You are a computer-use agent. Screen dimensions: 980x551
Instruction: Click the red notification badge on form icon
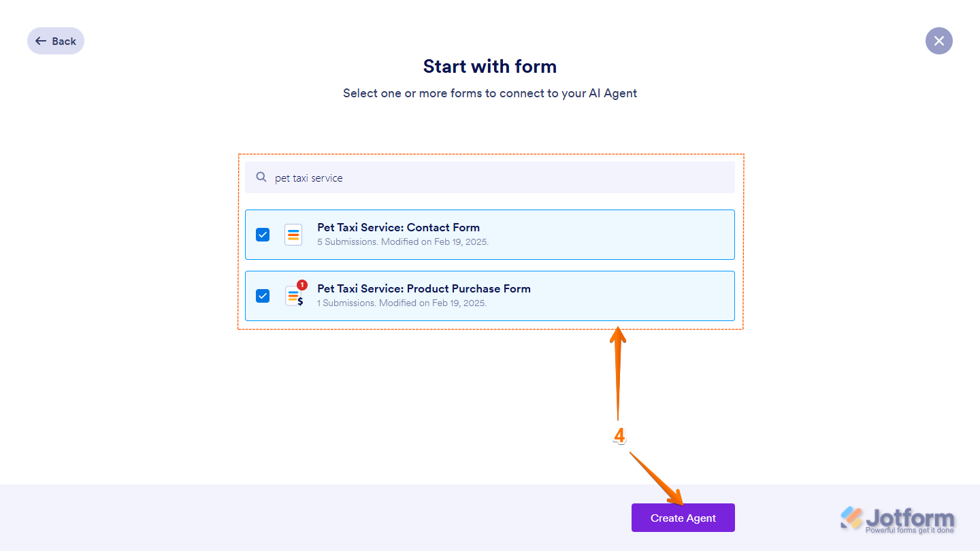coord(302,285)
